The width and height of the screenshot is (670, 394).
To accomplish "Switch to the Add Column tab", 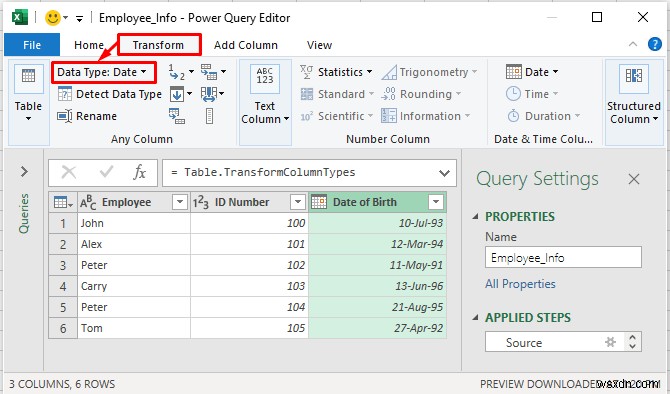I will pos(246,45).
